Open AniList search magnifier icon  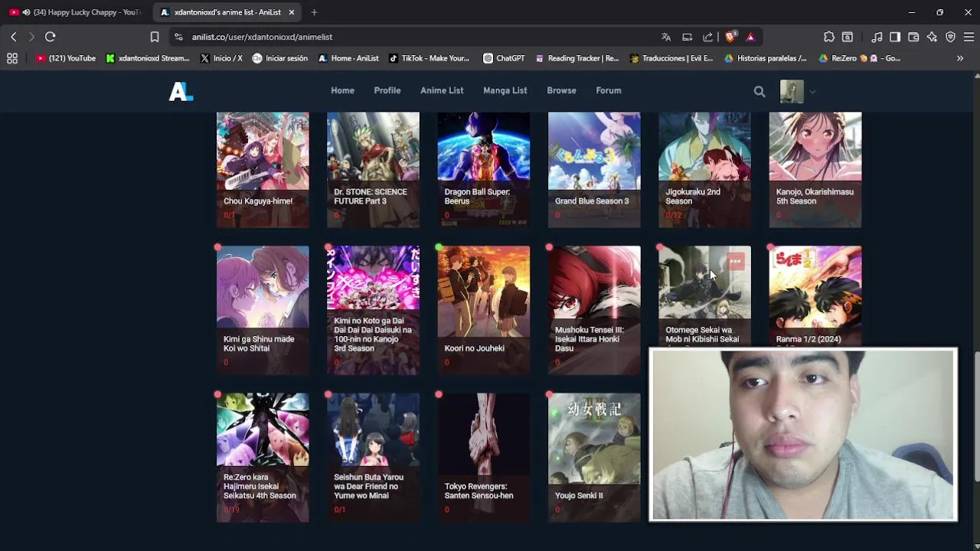click(759, 92)
